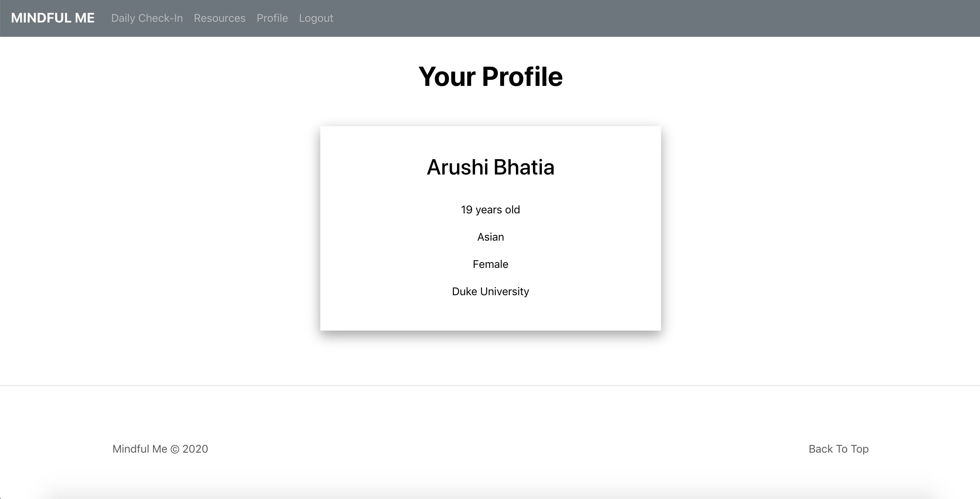This screenshot has width=980, height=499.
Task: Click the Back To Top link
Action: click(x=838, y=449)
